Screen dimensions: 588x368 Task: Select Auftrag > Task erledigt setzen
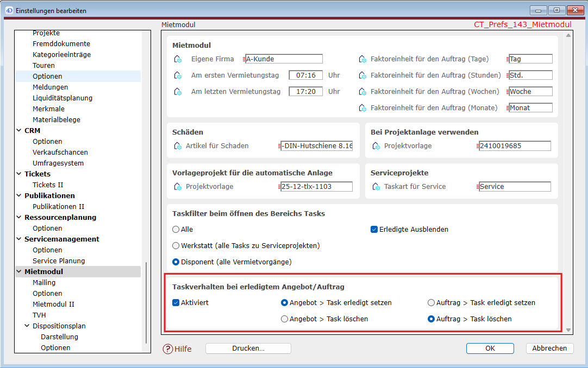pos(431,303)
